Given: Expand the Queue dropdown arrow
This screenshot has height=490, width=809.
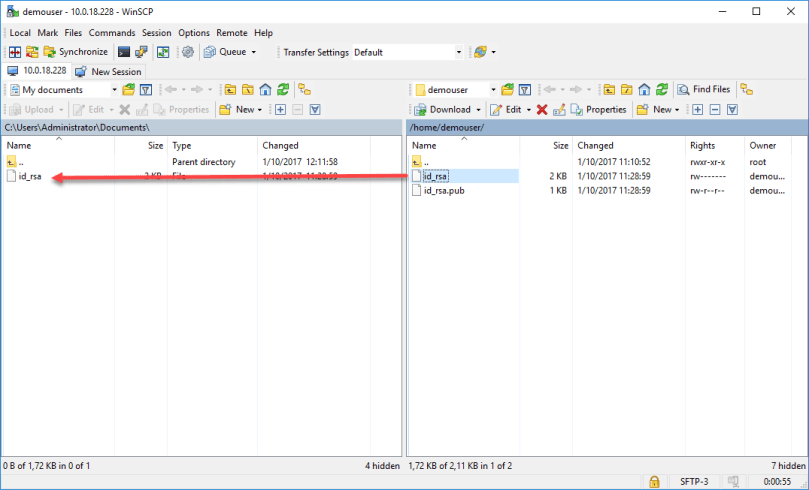Looking at the screenshot, I should pyautogui.click(x=253, y=52).
